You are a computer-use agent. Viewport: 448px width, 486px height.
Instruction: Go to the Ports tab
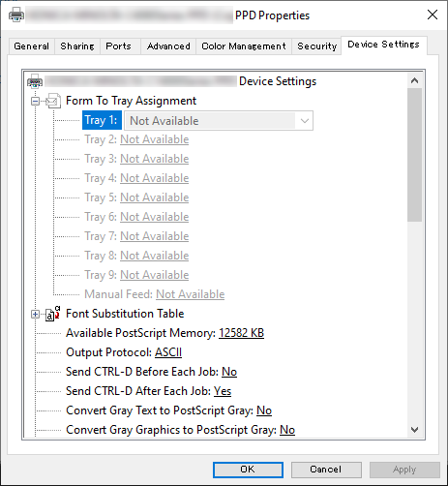(x=118, y=46)
